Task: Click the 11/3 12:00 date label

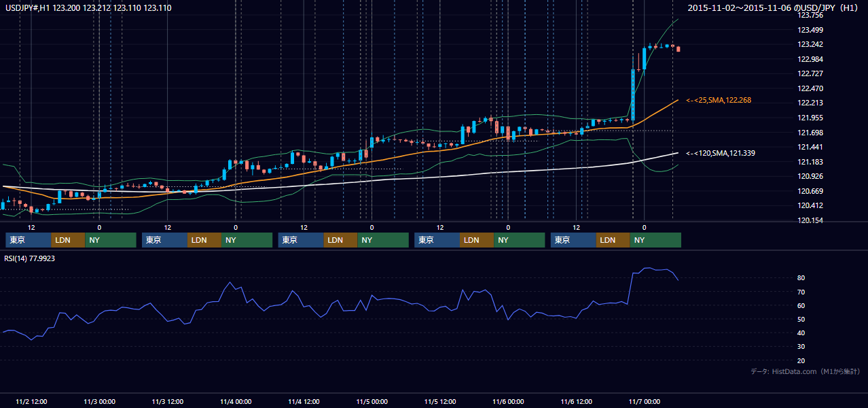Action: pos(168,401)
